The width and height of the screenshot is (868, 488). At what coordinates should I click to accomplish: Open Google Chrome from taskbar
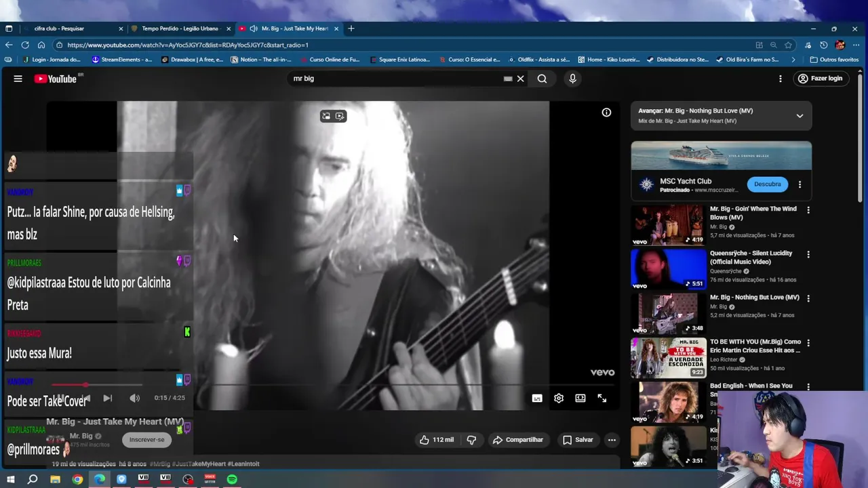(77, 479)
